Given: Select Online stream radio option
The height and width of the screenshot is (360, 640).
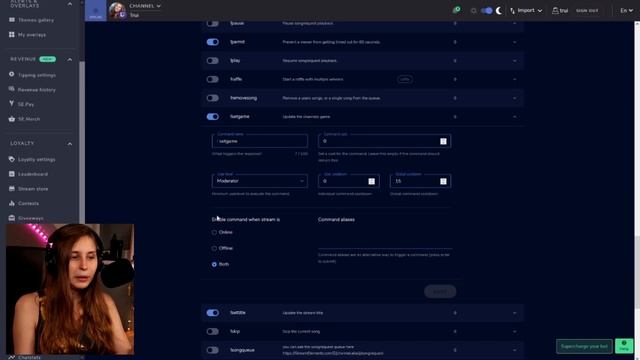Looking at the screenshot, I should 214,232.
